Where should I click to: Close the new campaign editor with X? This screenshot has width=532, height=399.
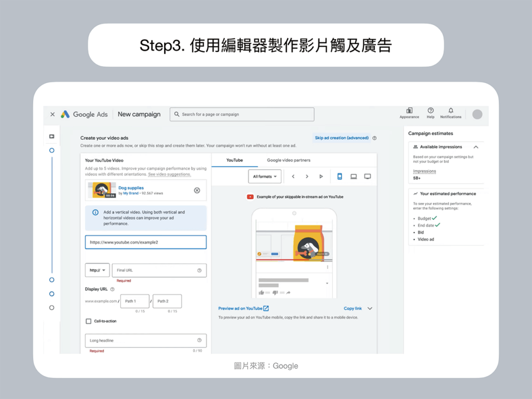click(x=52, y=114)
